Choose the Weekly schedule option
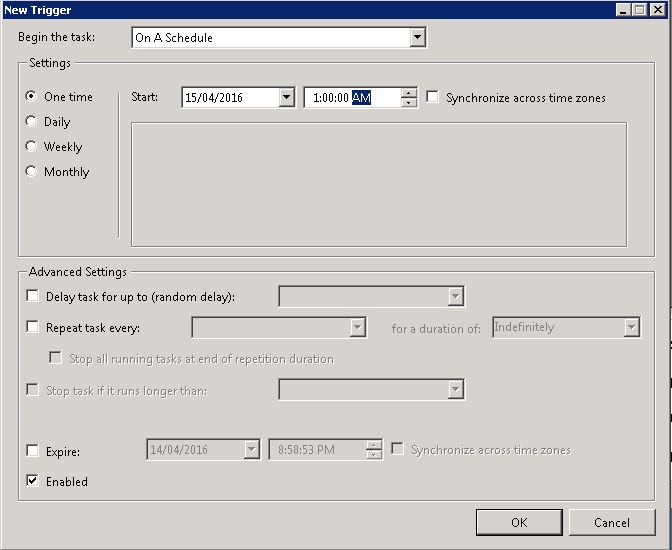This screenshot has width=672, height=550. pyautogui.click(x=31, y=146)
